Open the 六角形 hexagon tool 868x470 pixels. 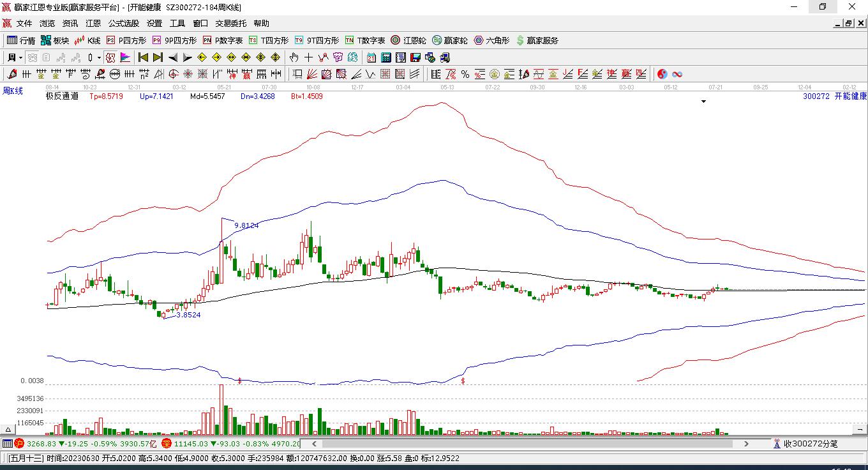coord(491,40)
